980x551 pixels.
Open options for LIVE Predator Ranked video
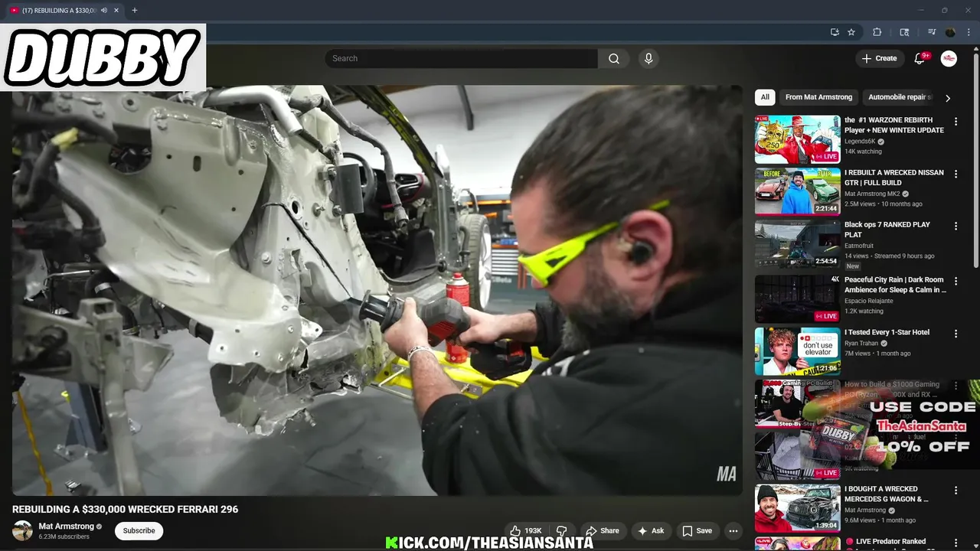tap(955, 543)
